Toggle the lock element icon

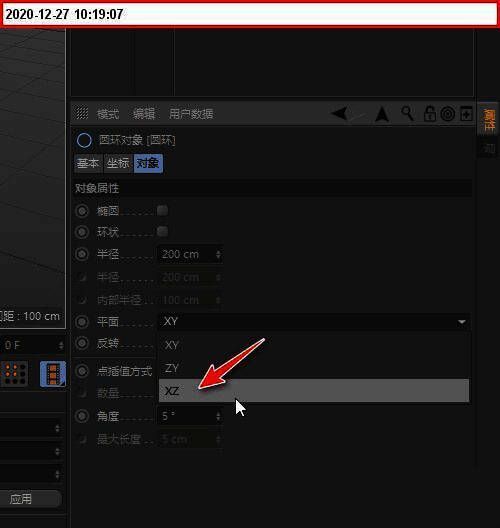pos(430,114)
